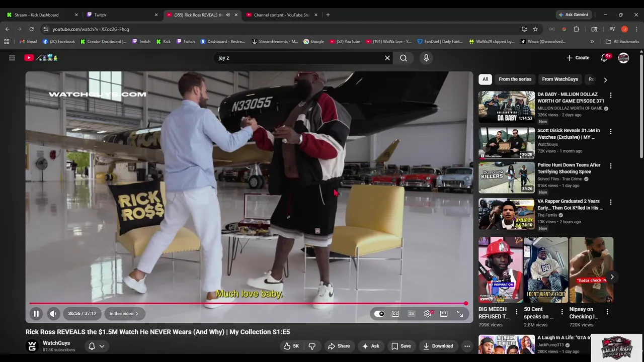Viewport: 644px width, 362px height.
Task: Open options for VA Rapper Graduated video
Action: point(611,202)
